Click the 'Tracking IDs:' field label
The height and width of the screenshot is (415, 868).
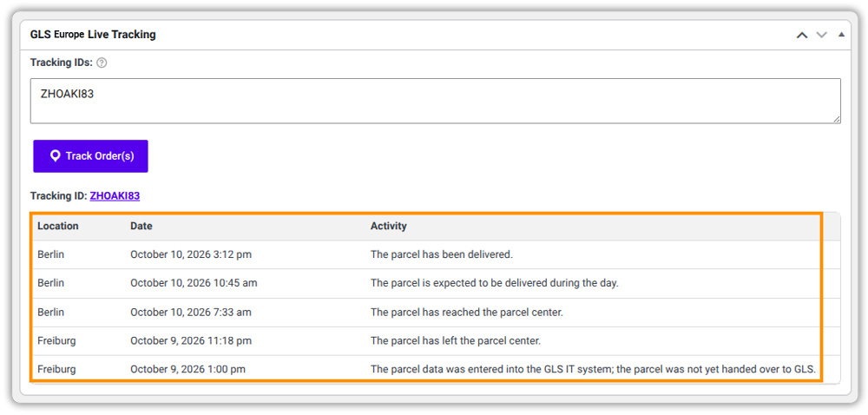[x=62, y=63]
